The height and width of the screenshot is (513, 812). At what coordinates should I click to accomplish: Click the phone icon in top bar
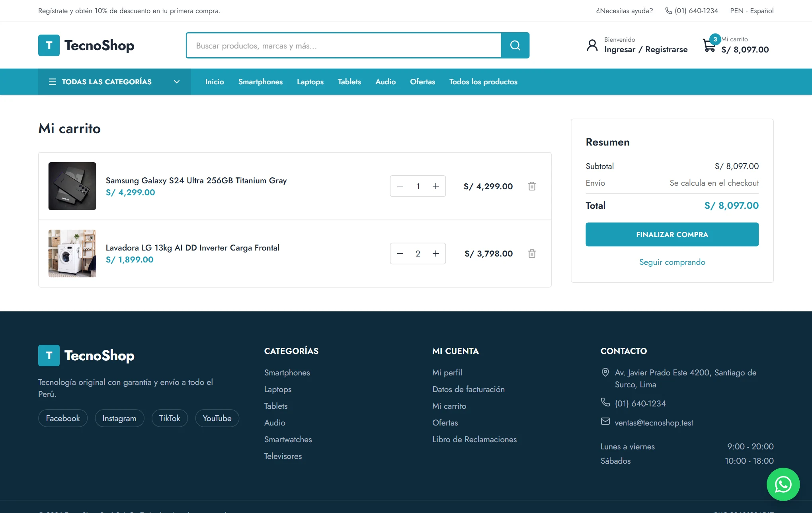(x=669, y=11)
